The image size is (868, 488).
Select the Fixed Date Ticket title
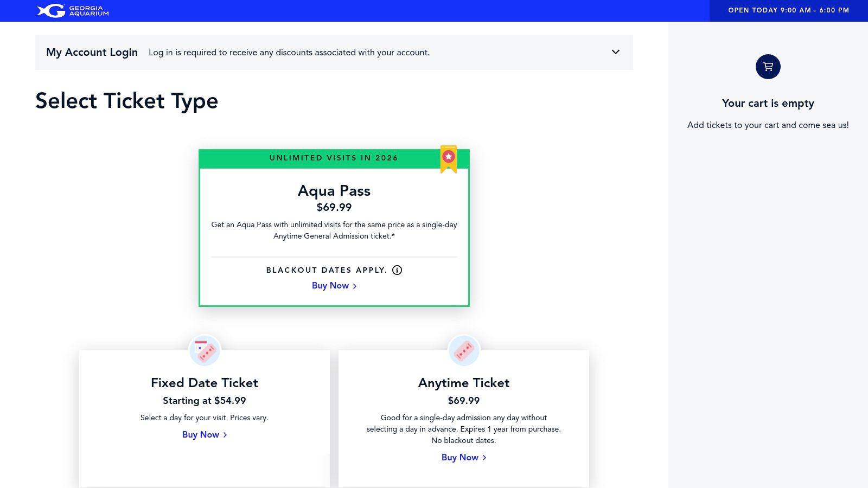coord(204,383)
